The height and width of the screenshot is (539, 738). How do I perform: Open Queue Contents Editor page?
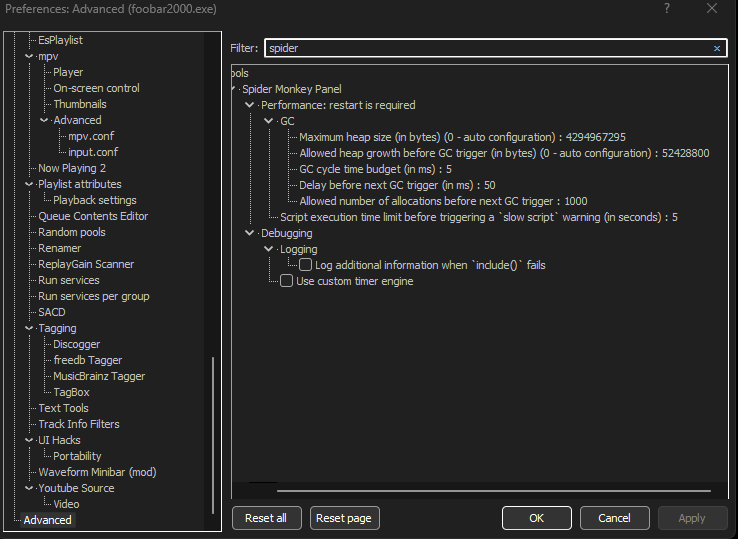[x=93, y=217]
